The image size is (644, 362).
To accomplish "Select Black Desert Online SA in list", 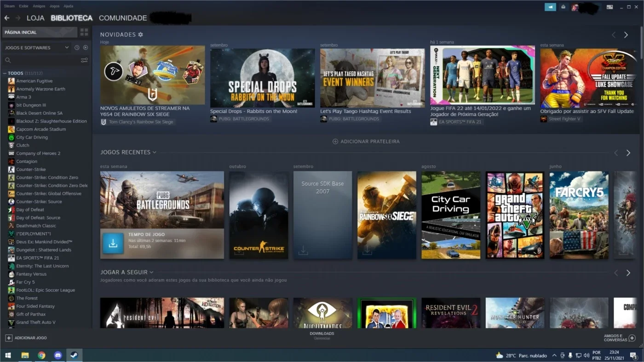I will (x=39, y=113).
